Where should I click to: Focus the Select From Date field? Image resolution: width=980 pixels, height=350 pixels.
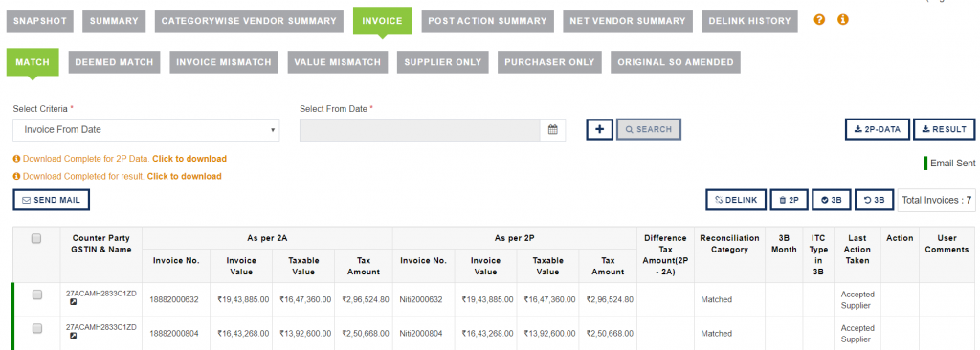420,130
